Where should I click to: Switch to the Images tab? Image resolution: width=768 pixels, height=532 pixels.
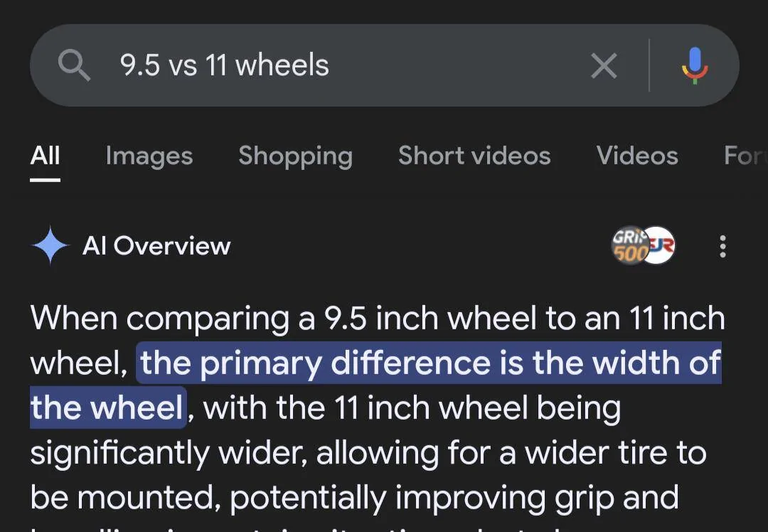click(x=149, y=156)
